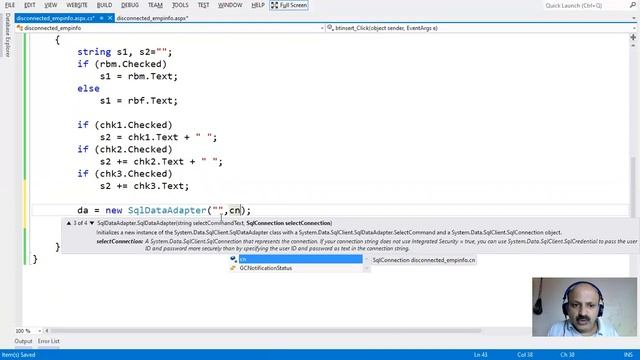Click the Col 38 status indicator
The height and width of the screenshot is (360, 640).
pos(524,355)
